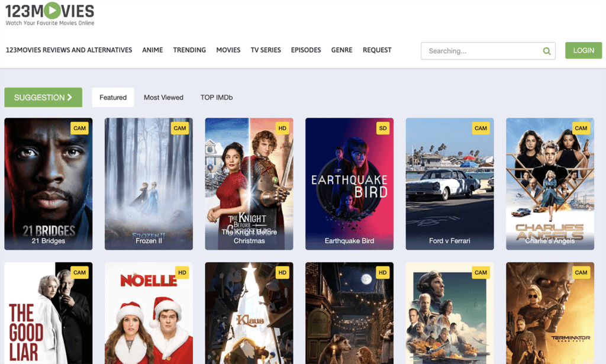Click the HD badge on Noelle
Screen dimensions: 606x364
click(182, 272)
